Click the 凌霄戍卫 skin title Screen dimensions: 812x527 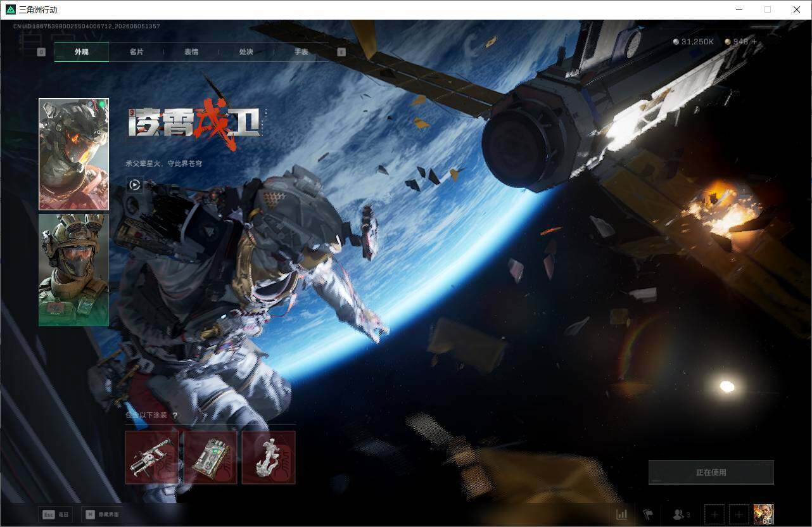(x=195, y=124)
